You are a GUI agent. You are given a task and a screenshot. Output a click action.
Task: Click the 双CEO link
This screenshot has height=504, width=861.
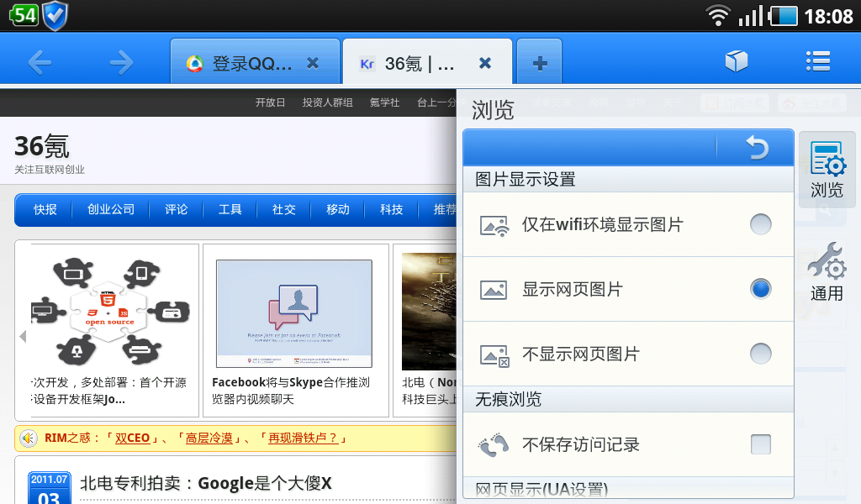click(x=132, y=438)
